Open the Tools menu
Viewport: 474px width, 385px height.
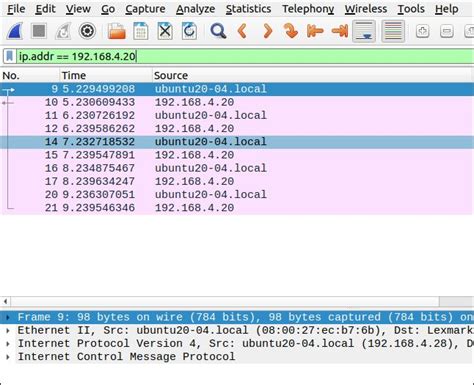(411, 9)
